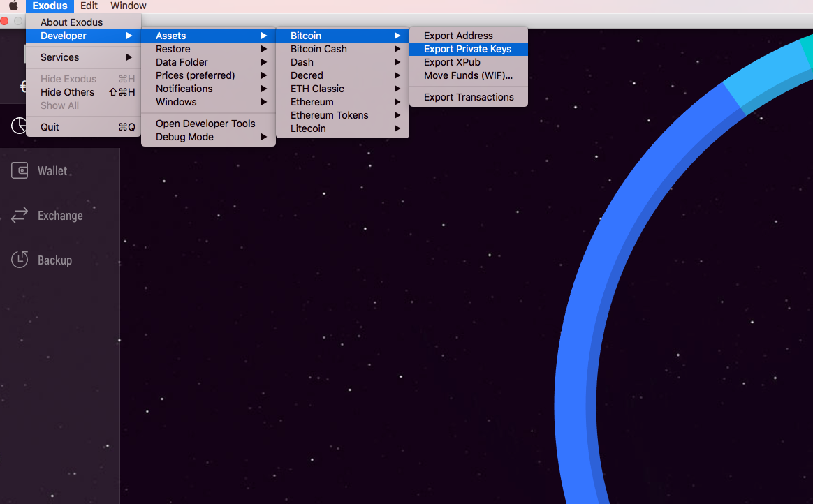The height and width of the screenshot is (504, 813).
Task: Expand the Decred submenu
Action: tap(343, 75)
